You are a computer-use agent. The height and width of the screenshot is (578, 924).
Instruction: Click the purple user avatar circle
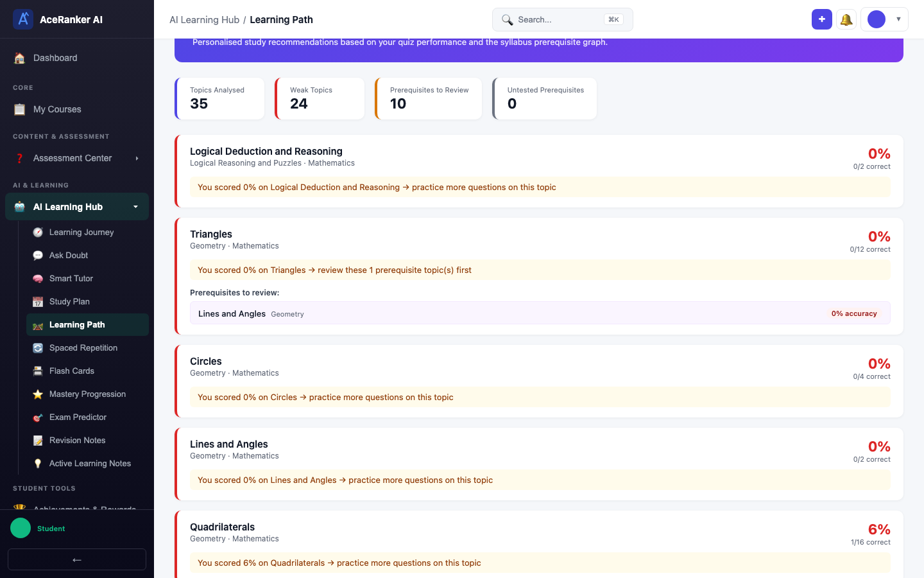[877, 19]
